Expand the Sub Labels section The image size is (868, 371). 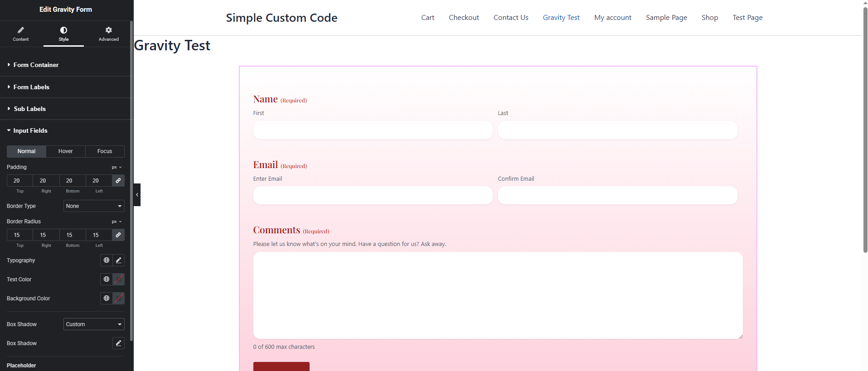coord(29,109)
